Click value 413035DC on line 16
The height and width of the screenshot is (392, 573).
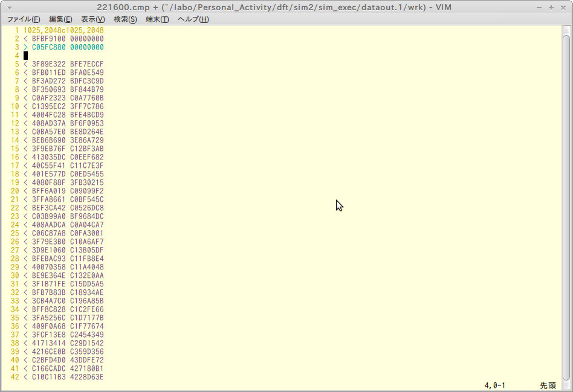tap(49, 157)
